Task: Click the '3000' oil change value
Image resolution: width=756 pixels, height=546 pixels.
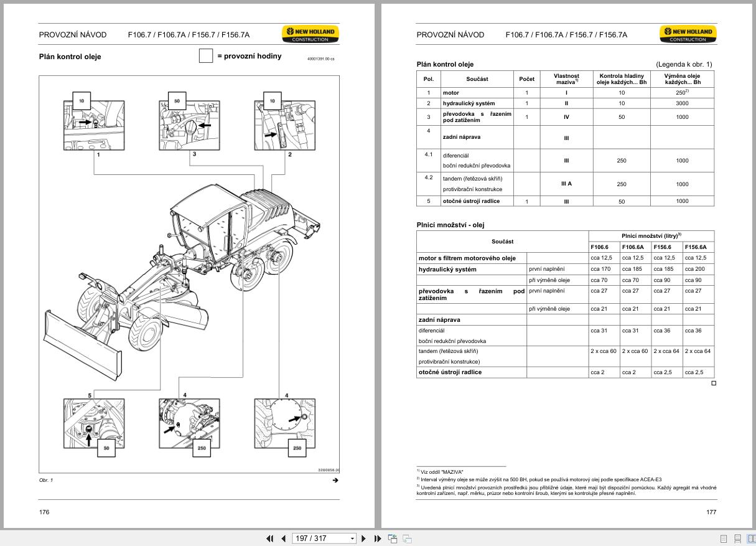Action: click(682, 103)
